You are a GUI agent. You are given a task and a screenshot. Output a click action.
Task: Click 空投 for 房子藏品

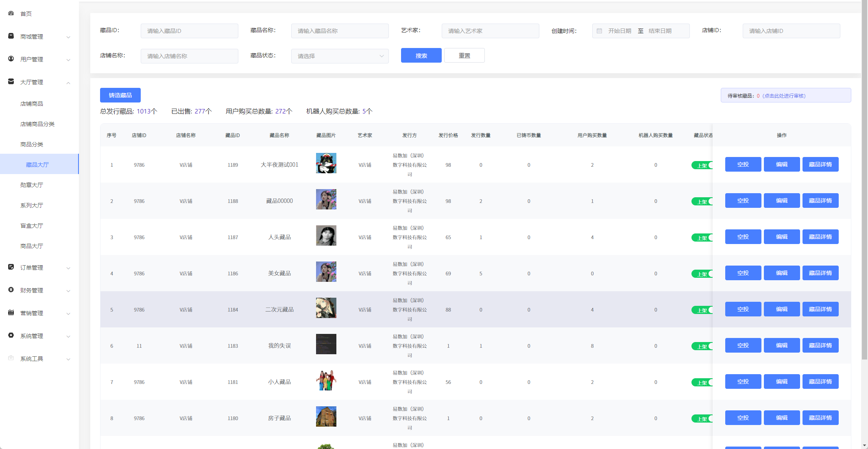click(743, 418)
